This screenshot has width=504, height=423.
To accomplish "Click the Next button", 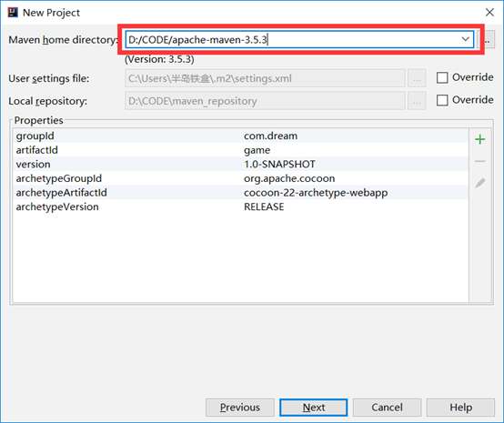I will tap(313, 408).
